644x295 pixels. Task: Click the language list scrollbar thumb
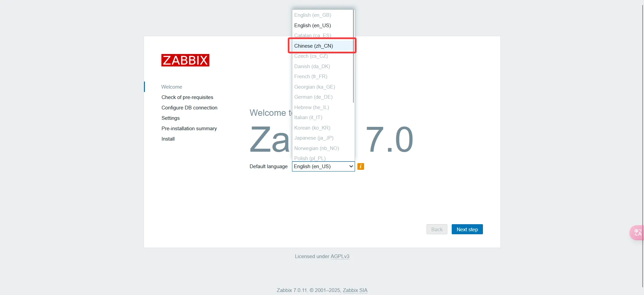click(354, 56)
